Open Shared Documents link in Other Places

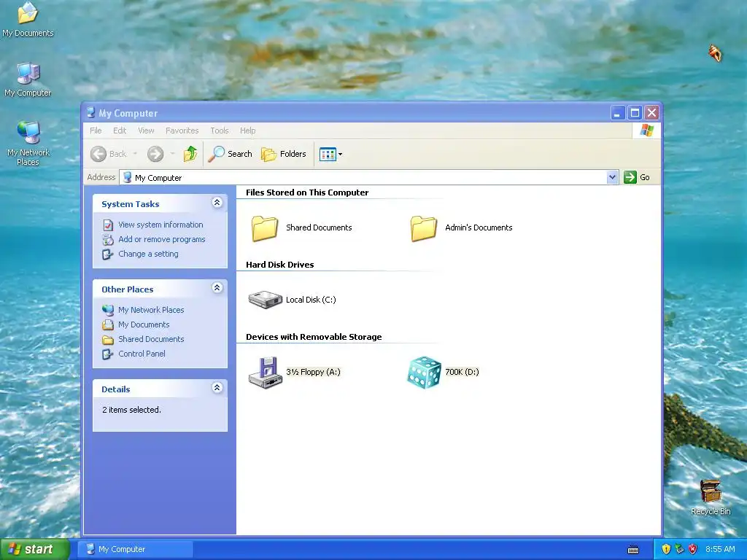point(151,340)
